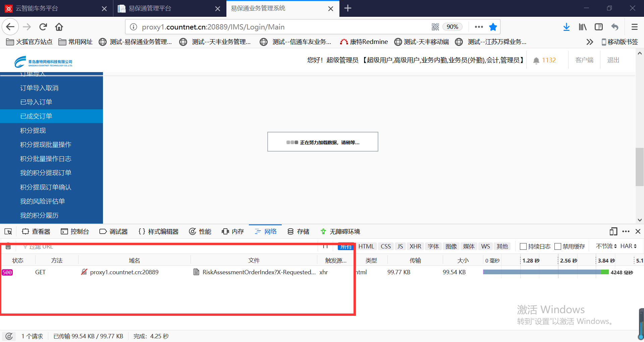Open the 调试器 devtools tab
The width and height of the screenshot is (644, 342).
[114, 232]
